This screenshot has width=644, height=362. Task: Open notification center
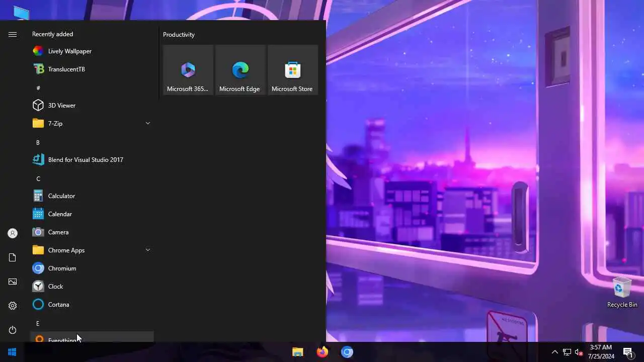coord(628,352)
